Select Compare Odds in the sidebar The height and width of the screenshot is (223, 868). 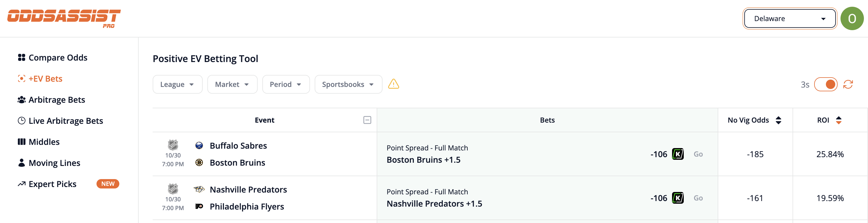click(x=58, y=57)
